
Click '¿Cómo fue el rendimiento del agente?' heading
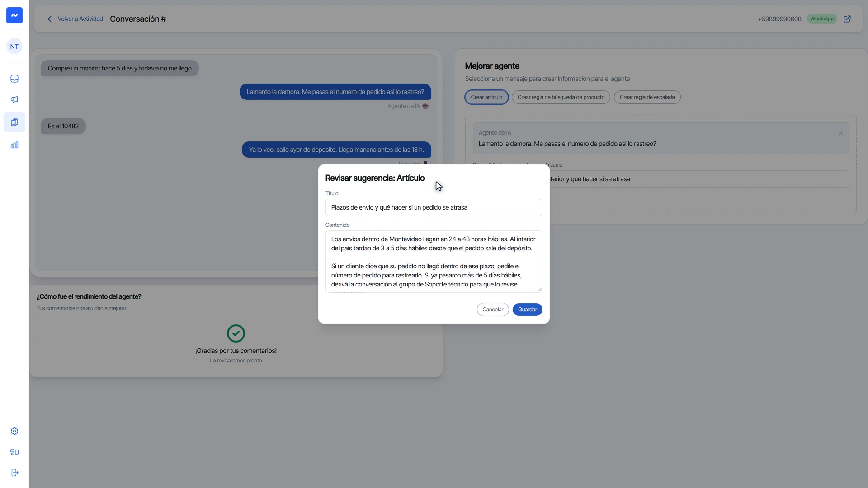tap(89, 296)
